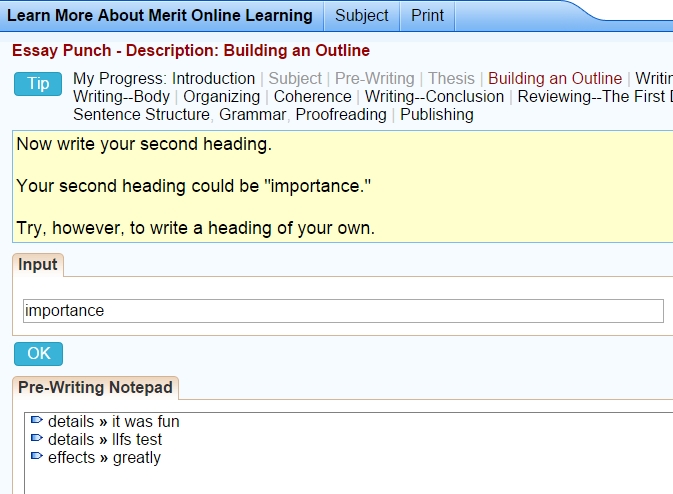Screen dimensions: 673x494
Task: Go to the Building an Outline progress step
Action: tap(555, 79)
